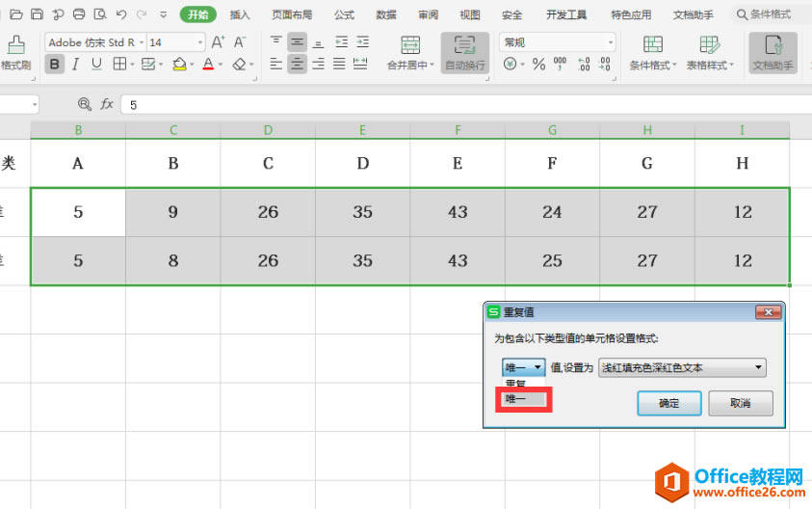Click the fx insert function icon
Screen dimensions: 812x509
107,104
